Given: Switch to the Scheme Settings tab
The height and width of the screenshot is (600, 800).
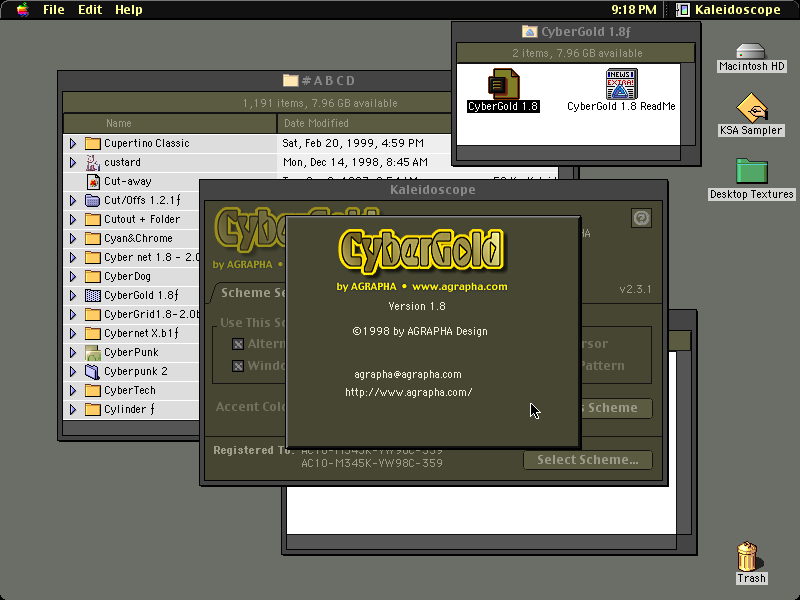Looking at the screenshot, I should pyautogui.click(x=250, y=293).
